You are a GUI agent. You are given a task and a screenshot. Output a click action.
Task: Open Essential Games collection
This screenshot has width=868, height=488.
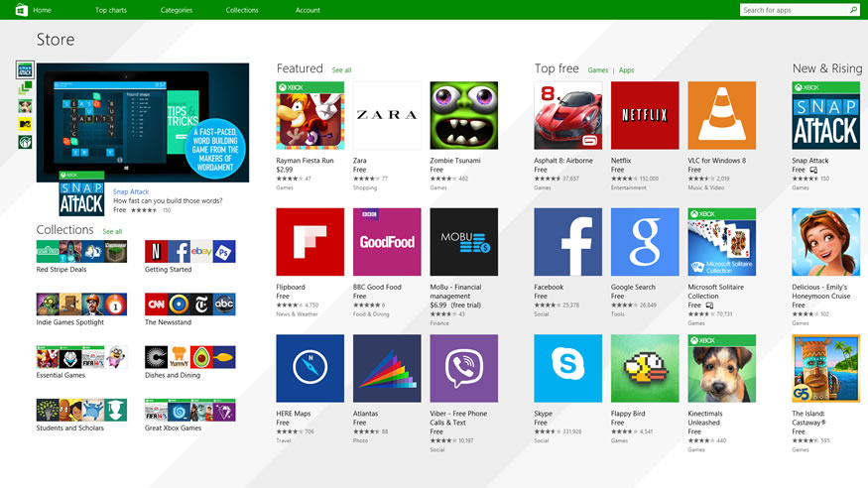pyautogui.click(x=81, y=357)
